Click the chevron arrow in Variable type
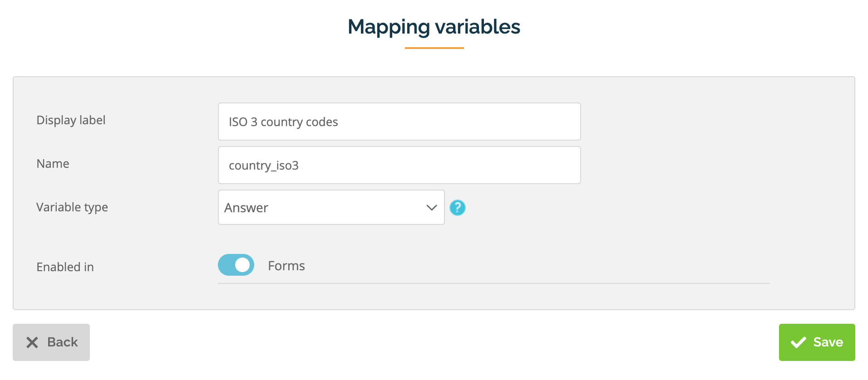The height and width of the screenshot is (380, 868). [431, 208]
